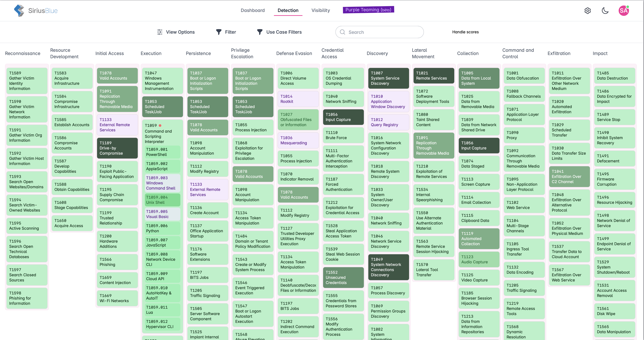
Task: Click the Handle scores button
Action: coord(465,32)
